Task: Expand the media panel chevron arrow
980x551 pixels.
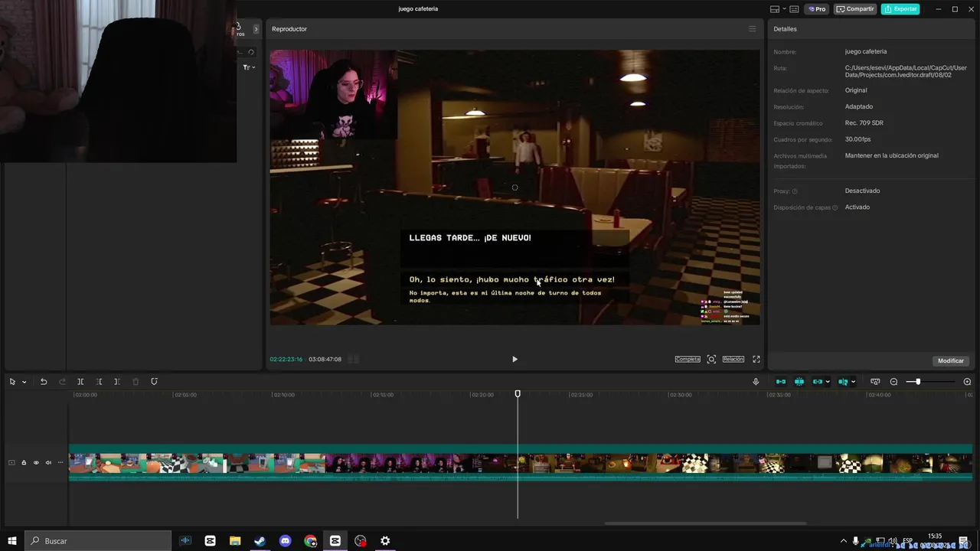Action: click(x=256, y=29)
